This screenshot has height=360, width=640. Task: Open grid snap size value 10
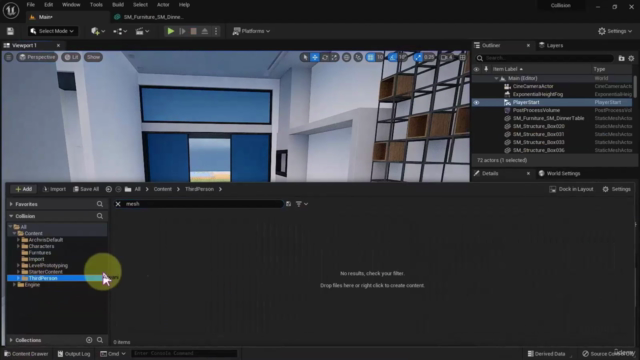[x=380, y=58]
